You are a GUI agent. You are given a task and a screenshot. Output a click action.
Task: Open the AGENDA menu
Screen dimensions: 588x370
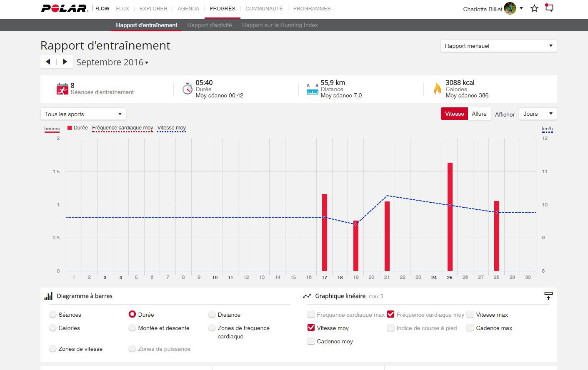188,8
